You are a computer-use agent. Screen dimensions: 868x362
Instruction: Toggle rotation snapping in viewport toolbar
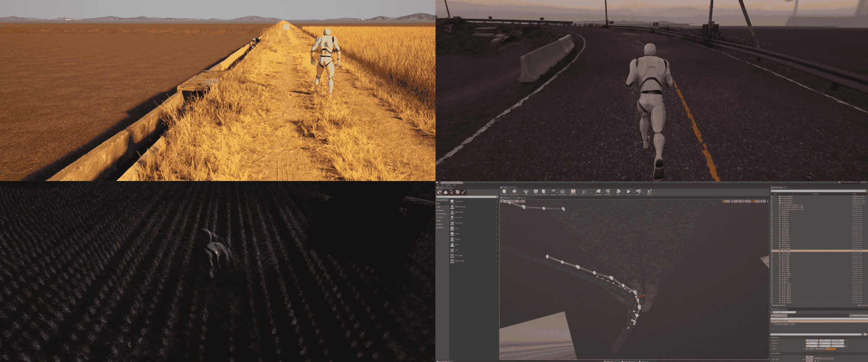746,201
